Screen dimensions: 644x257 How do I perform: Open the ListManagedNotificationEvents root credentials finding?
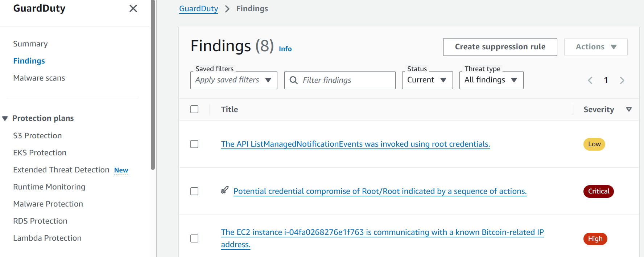pyautogui.click(x=355, y=144)
